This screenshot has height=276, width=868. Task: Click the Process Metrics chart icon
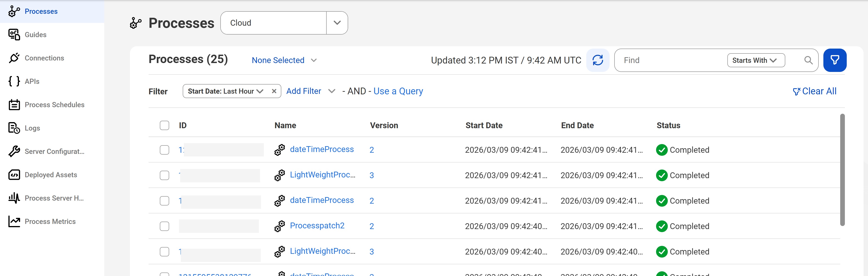(14, 221)
